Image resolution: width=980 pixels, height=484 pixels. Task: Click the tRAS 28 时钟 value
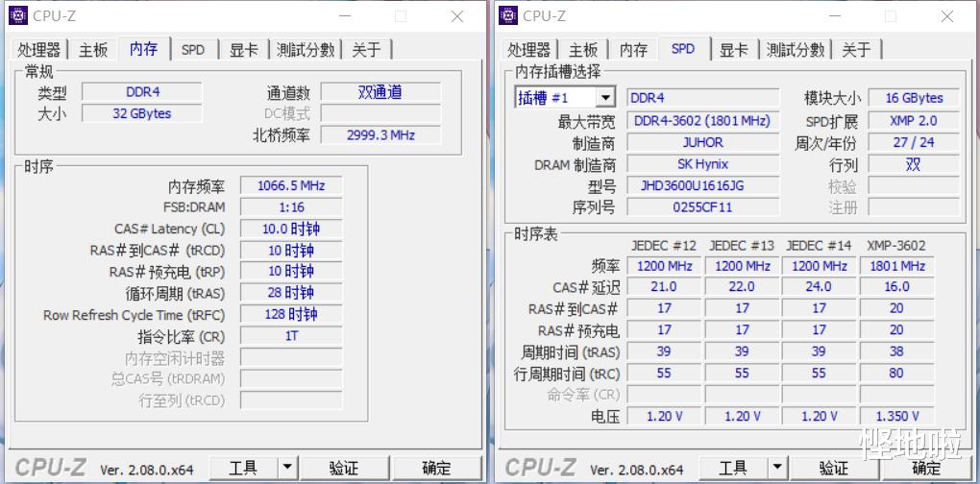291,293
